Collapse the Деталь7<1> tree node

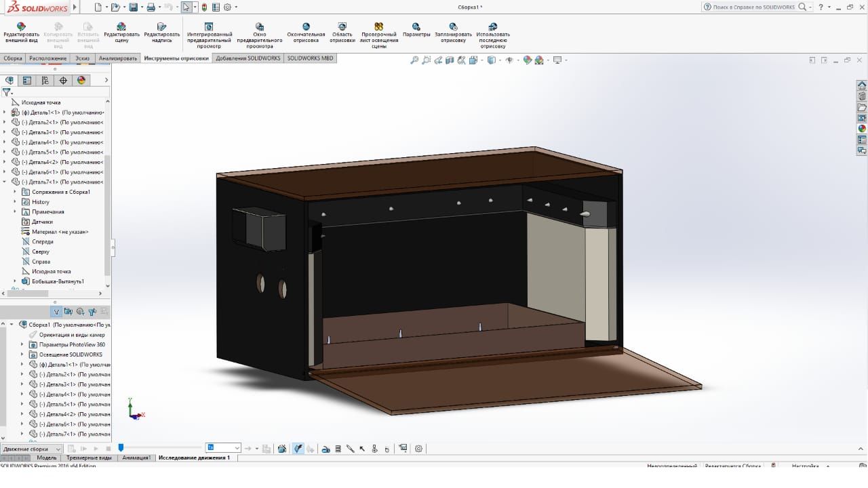[5, 182]
